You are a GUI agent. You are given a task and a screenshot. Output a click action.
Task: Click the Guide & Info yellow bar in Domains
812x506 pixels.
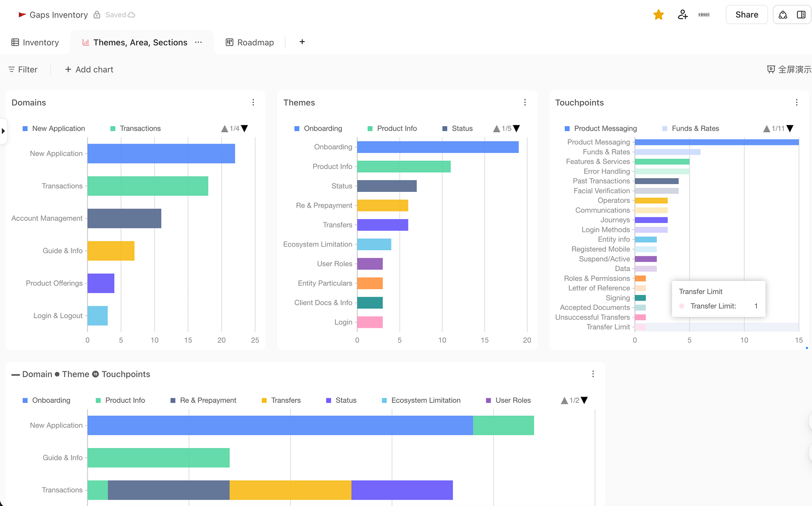tap(111, 251)
